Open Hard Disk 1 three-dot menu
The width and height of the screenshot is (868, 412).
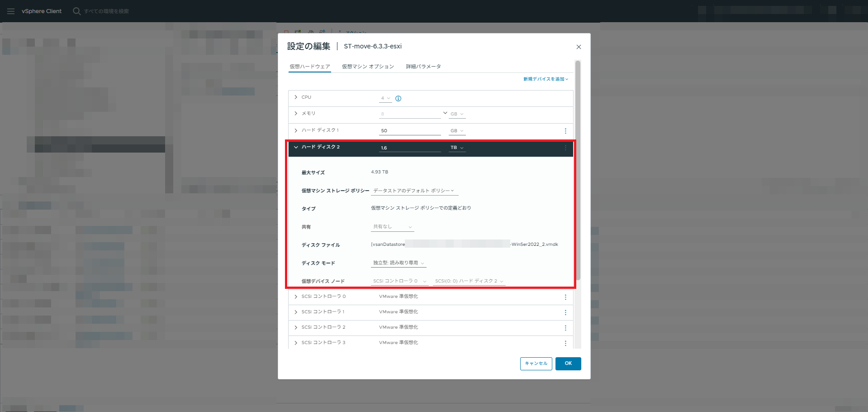pyautogui.click(x=565, y=131)
